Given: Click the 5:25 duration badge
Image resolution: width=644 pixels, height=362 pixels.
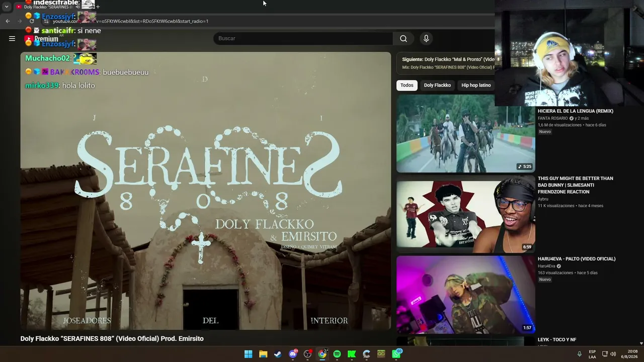Looking at the screenshot, I should click(525, 166).
